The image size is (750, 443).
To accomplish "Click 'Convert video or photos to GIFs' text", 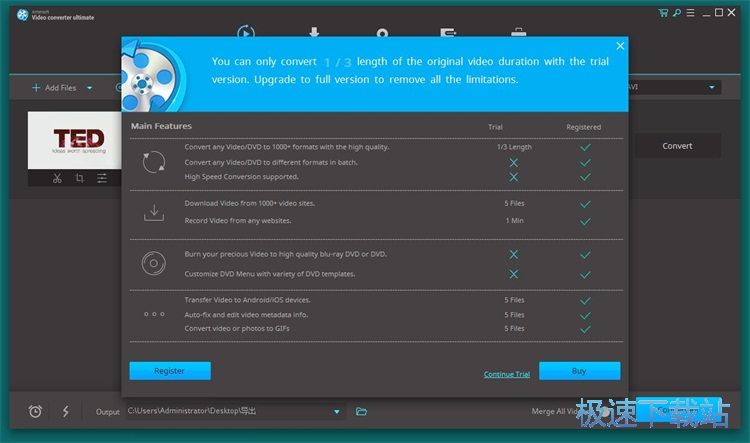I will click(237, 328).
